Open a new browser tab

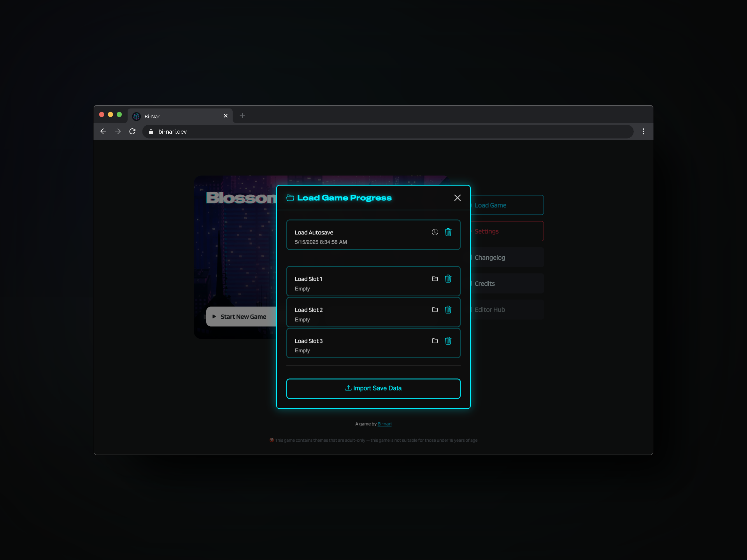pos(242,116)
